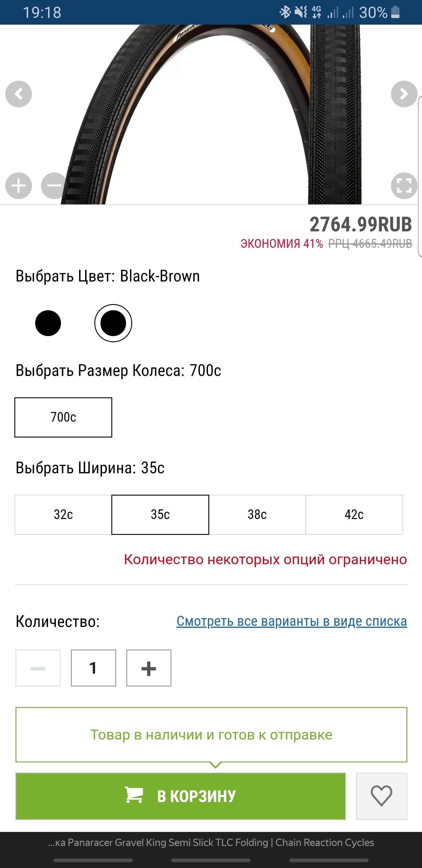Choose 700c wheel size option
This screenshot has height=868, width=422.
click(x=63, y=417)
